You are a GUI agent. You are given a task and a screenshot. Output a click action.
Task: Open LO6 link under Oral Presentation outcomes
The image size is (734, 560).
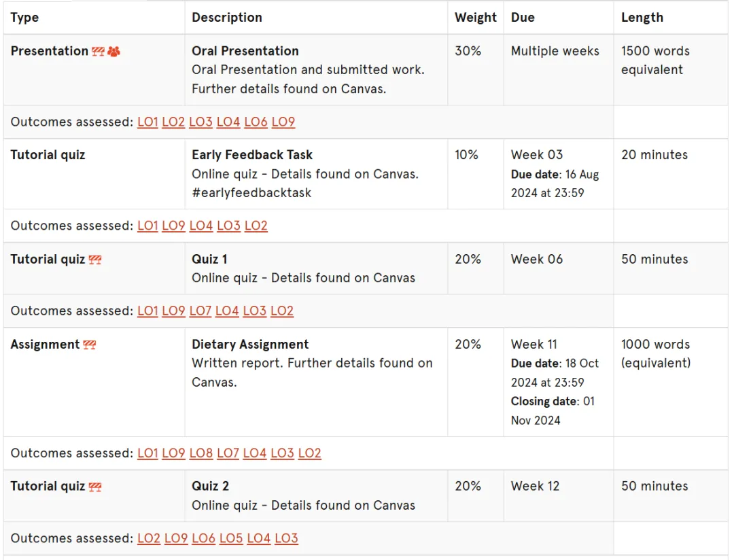coord(256,122)
